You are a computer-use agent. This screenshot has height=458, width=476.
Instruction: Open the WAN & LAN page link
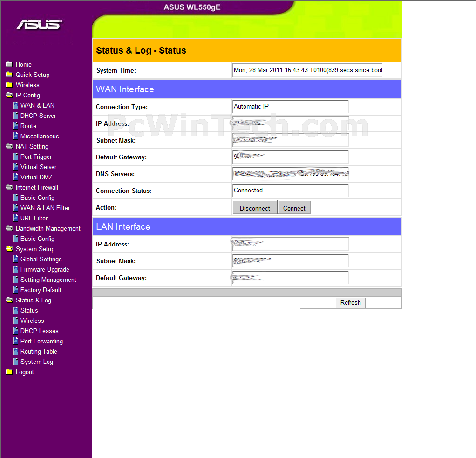tap(38, 105)
